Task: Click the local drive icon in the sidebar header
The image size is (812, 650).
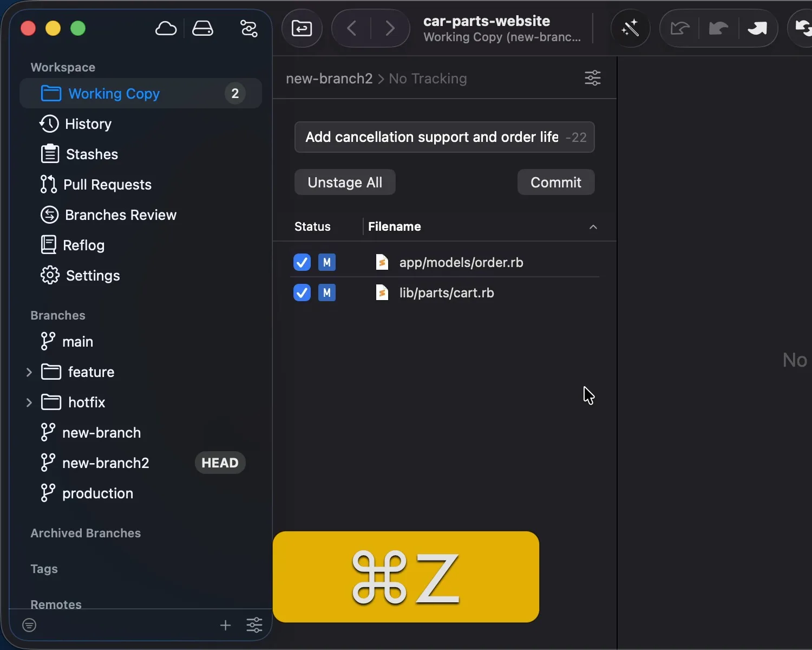Action: coord(202,28)
